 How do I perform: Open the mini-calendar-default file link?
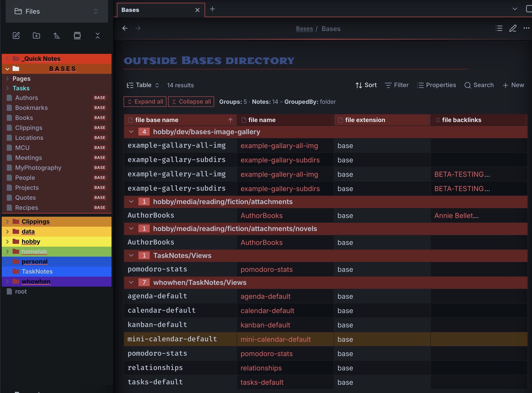click(x=276, y=339)
